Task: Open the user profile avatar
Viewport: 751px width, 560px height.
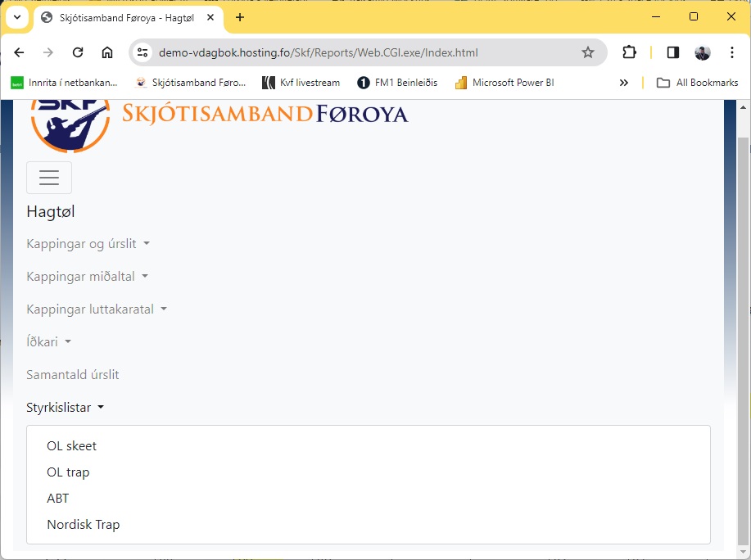Action: (x=703, y=52)
